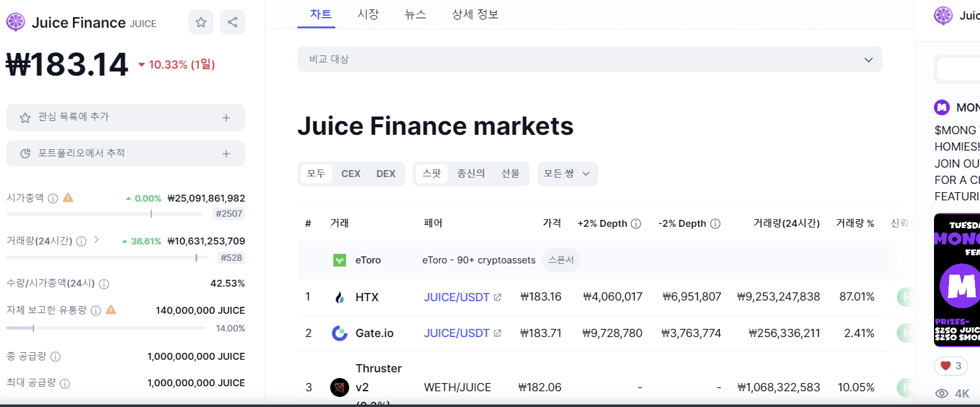
Task: Click info icon next to 총 공급량
Action: tap(55, 357)
